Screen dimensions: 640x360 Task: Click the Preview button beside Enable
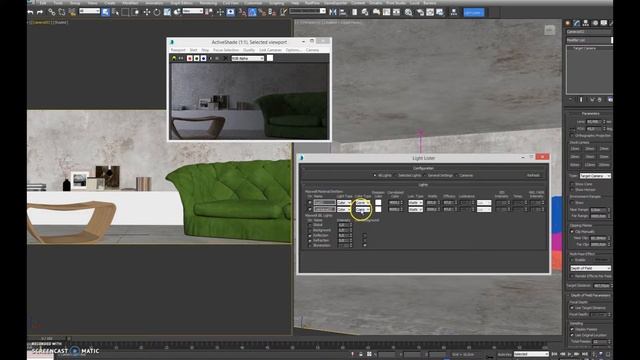pyautogui.click(x=601, y=260)
